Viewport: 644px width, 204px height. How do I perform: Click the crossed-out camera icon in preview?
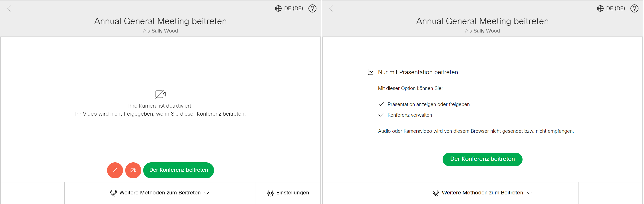coord(161,94)
